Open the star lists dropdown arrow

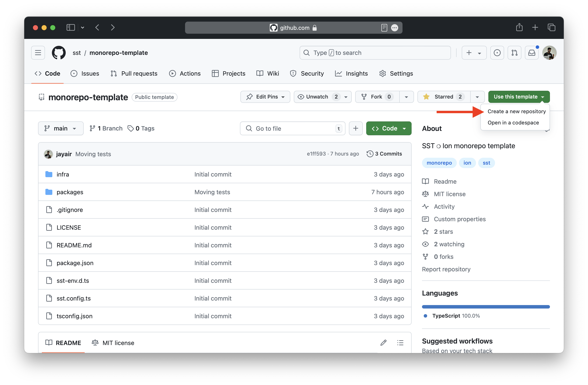click(477, 97)
